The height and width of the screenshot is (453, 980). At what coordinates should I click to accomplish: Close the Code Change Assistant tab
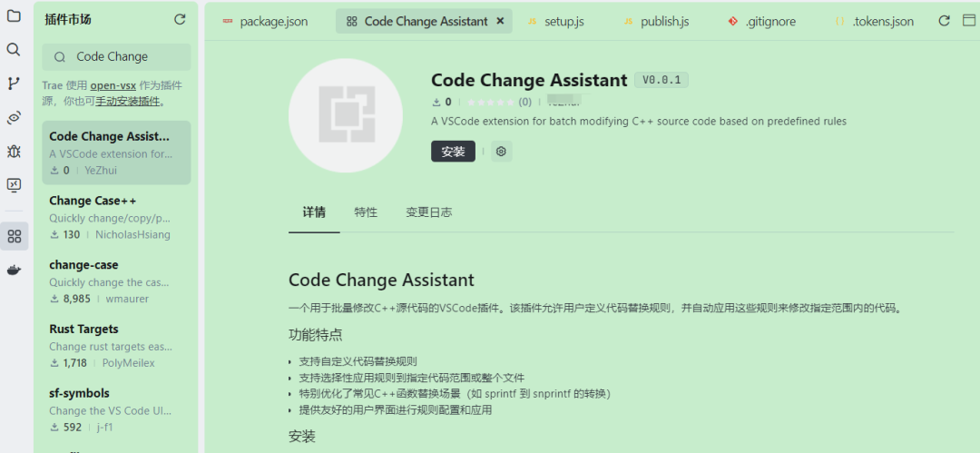tap(500, 21)
